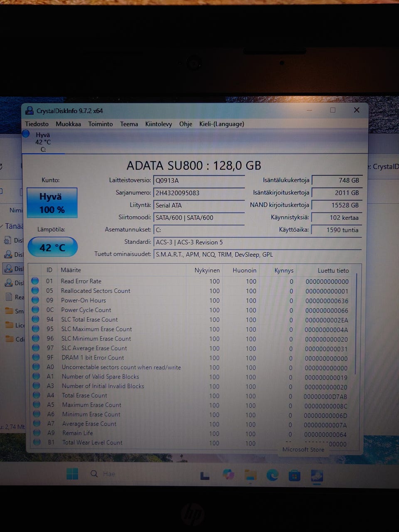This screenshot has height=532, width=399.
Task: Click status icon for SLC Minimum Erase Count
Action: tap(36, 338)
